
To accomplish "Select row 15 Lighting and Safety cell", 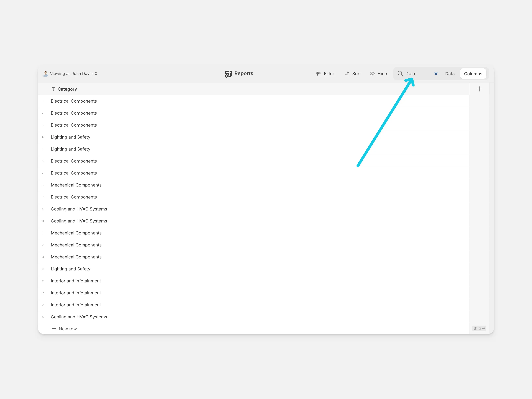I will pos(254,269).
